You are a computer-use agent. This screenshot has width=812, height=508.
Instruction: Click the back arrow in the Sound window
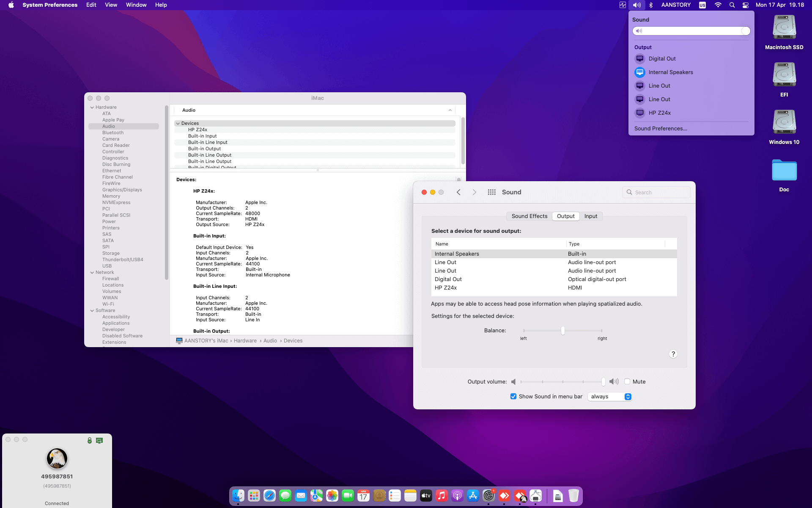(458, 192)
